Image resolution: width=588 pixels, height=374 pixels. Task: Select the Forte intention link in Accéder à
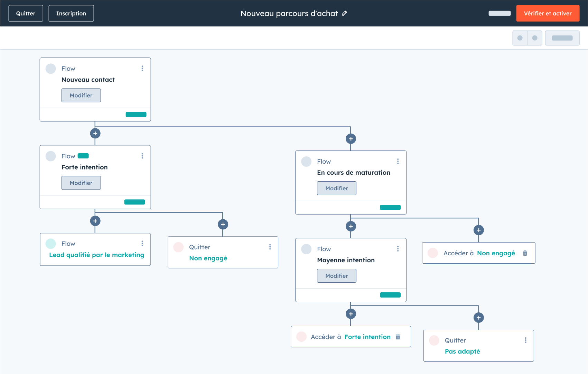[367, 337]
